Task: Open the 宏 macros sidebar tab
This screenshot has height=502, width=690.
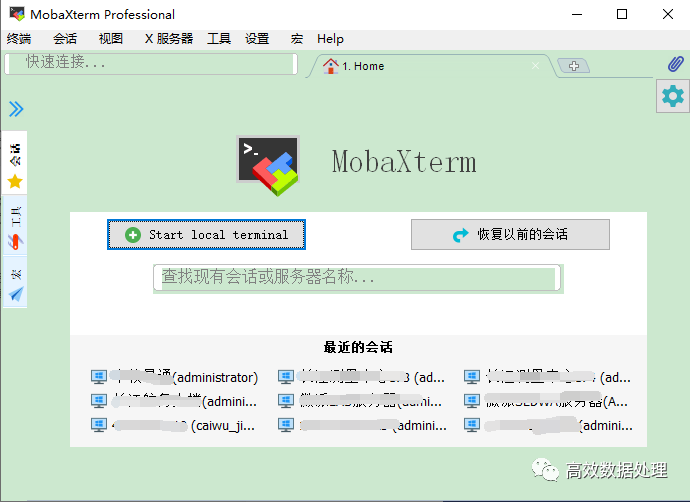Action: [15, 282]
